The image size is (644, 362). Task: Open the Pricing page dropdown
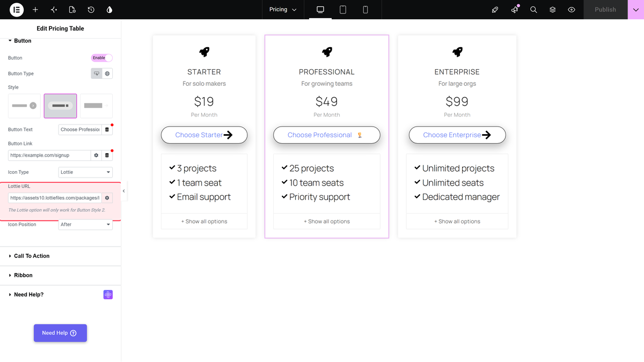283,10
